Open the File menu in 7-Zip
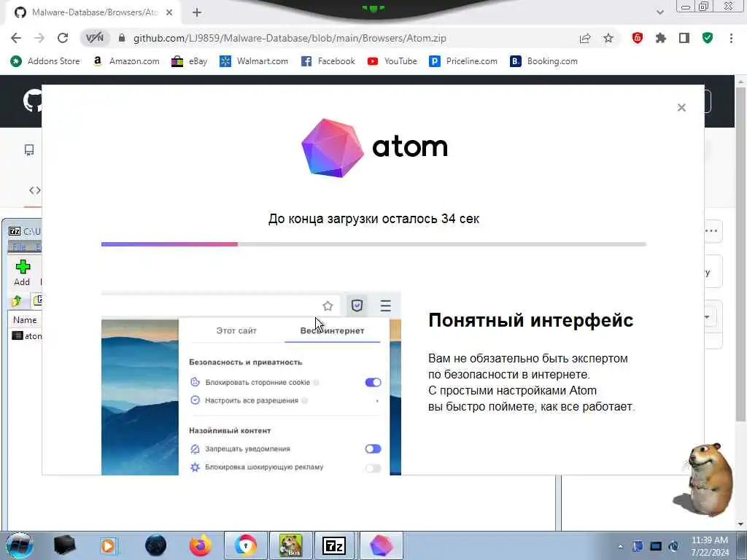This screenshot has height=560, width=747. [19, 247]
